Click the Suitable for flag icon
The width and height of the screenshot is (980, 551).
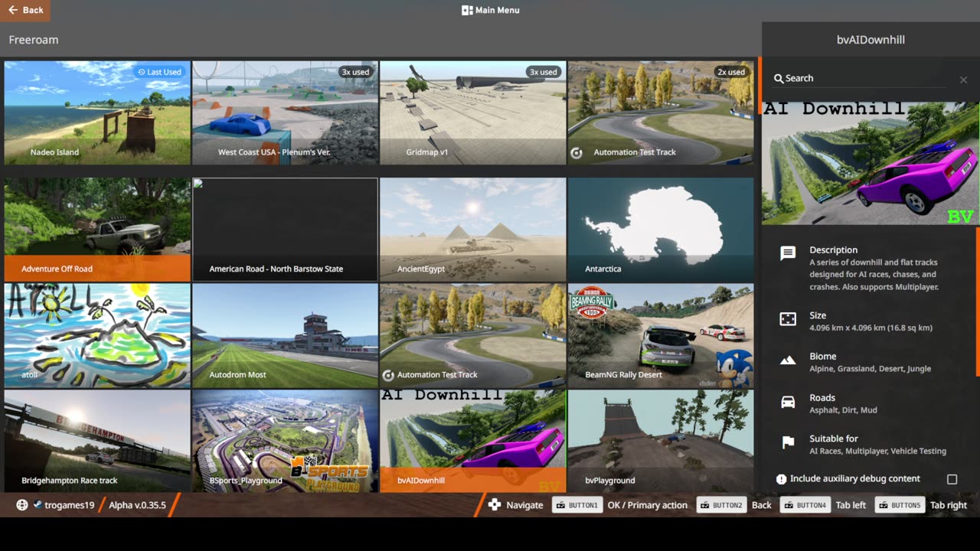coord(788,442)
